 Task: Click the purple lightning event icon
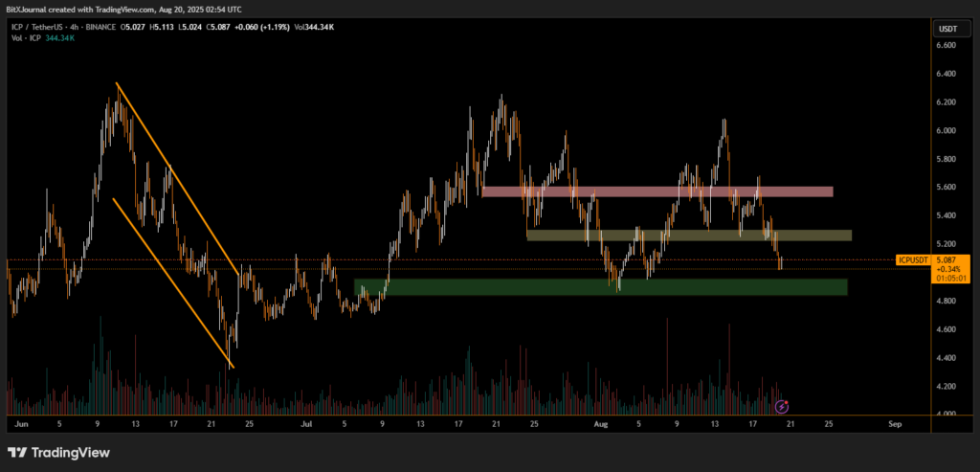click(782, 406)
